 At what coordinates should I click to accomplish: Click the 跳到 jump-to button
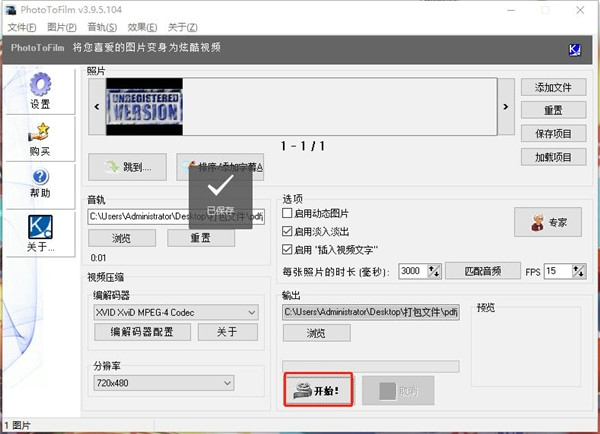click(x=127, y=167)
